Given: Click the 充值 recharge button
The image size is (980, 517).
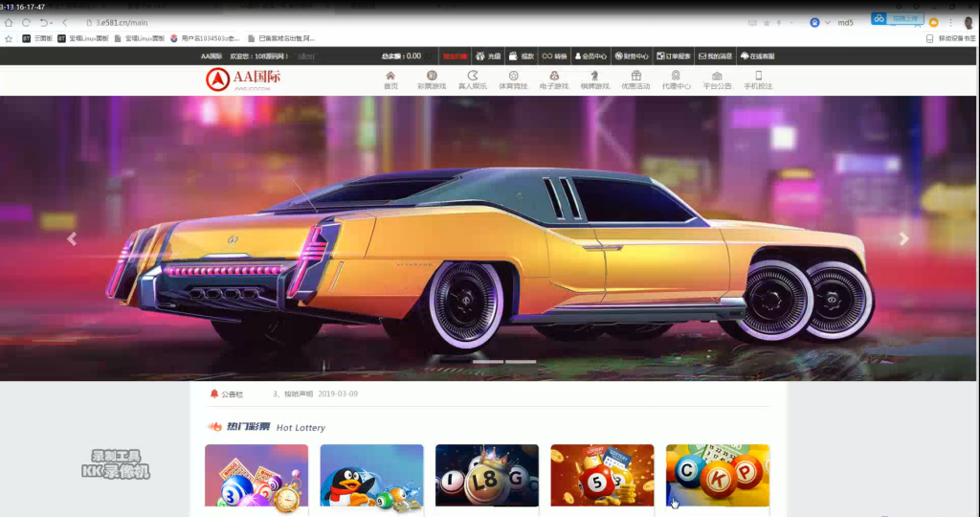Looking at the screenshot, I should (x=488, y=56).
